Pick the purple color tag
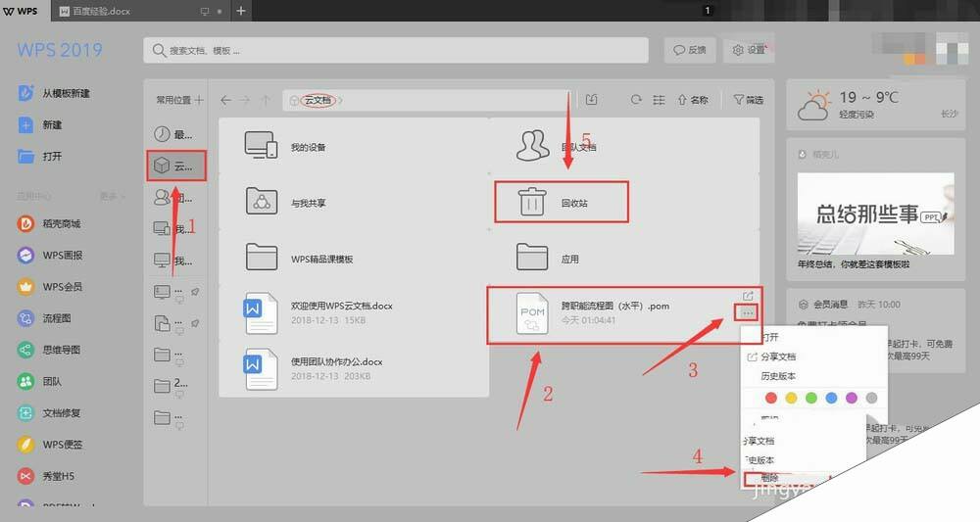 852,398
